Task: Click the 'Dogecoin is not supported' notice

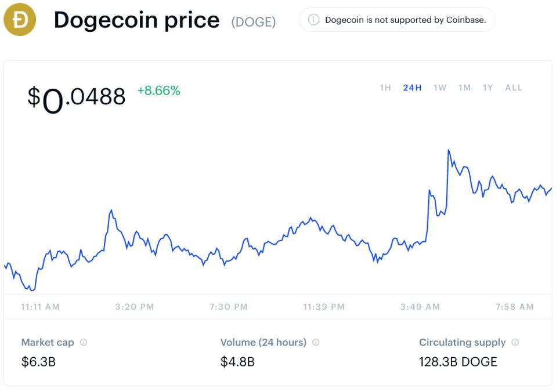Action: click(405, 20)
